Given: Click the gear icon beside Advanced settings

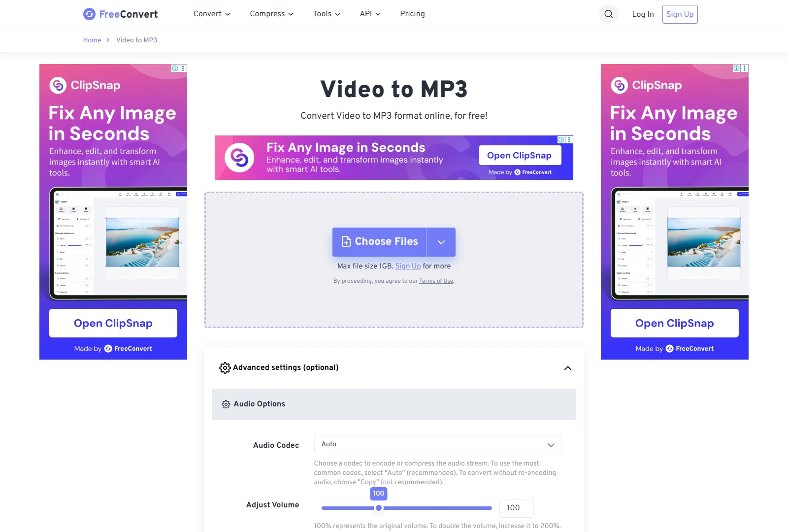Looking at the screenshot, I should click(225, 368).
